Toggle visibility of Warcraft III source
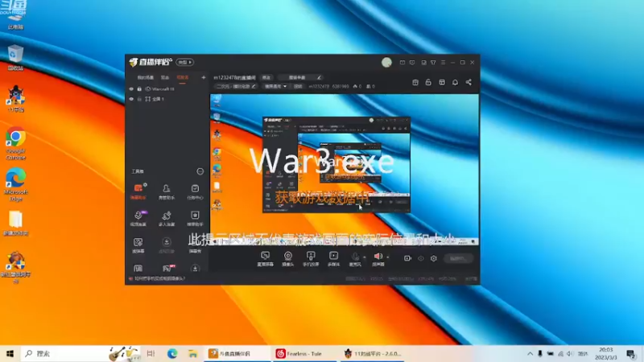This screenshot has width=644, height=362. click(x=131, y=89)
